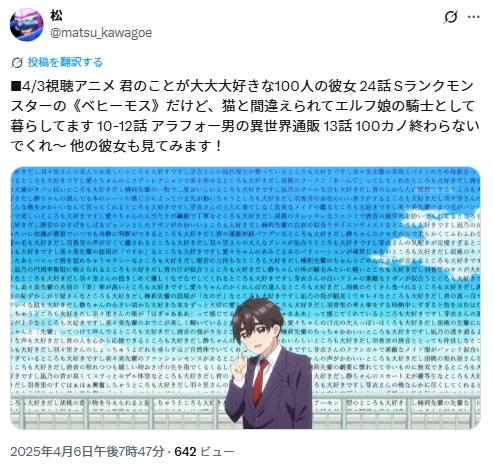
Task: Open the three-dot more options menu
Action: coord(474,17)
